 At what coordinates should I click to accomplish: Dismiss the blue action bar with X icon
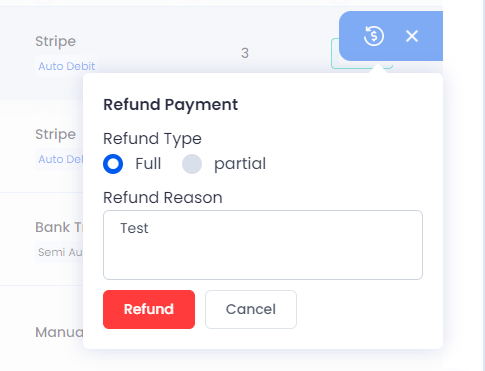pos(412,36)
